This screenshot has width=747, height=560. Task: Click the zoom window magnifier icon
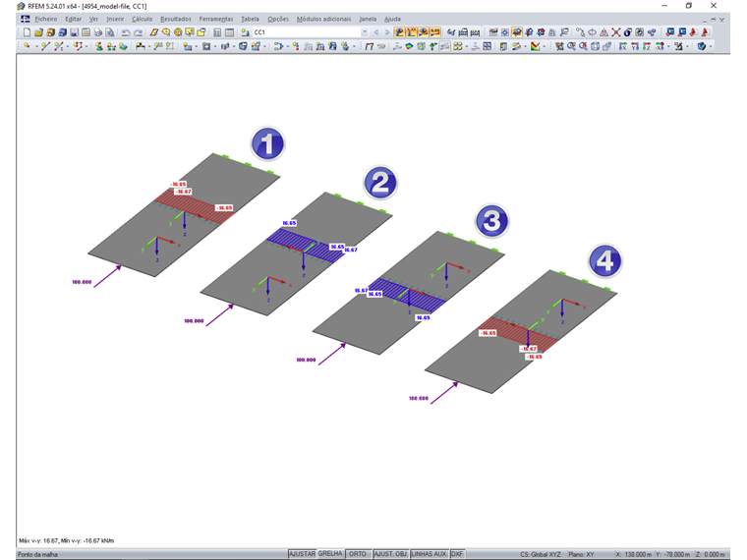click(571, 46)
